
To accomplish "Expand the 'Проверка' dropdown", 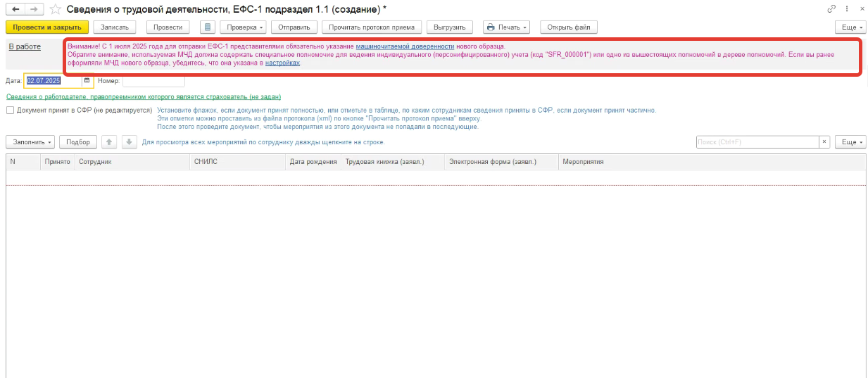I will tap(244, 27).
